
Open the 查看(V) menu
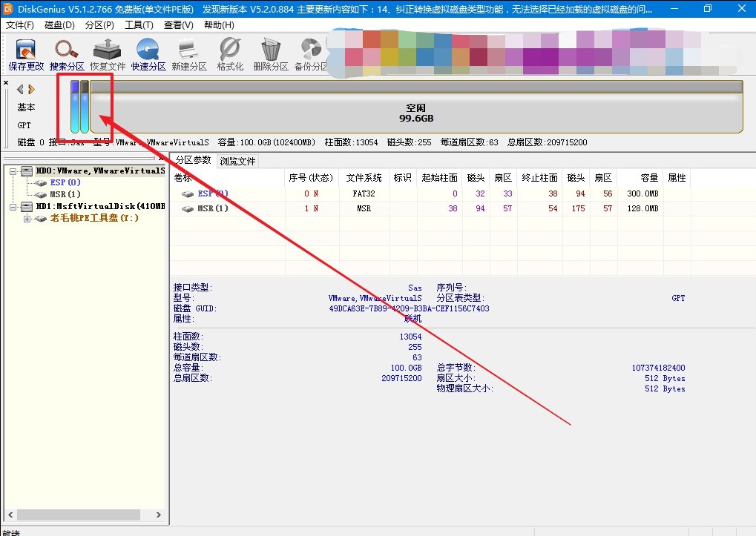178,25
